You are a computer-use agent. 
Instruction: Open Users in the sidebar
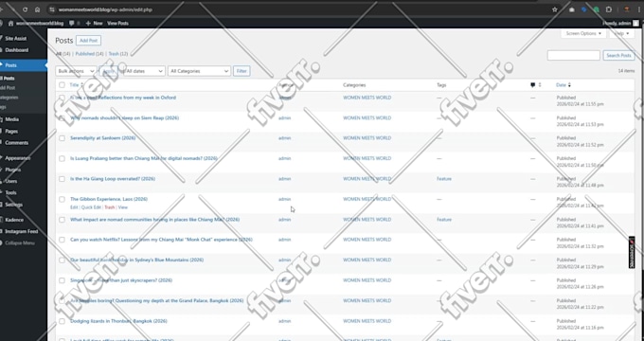[11, 181]
